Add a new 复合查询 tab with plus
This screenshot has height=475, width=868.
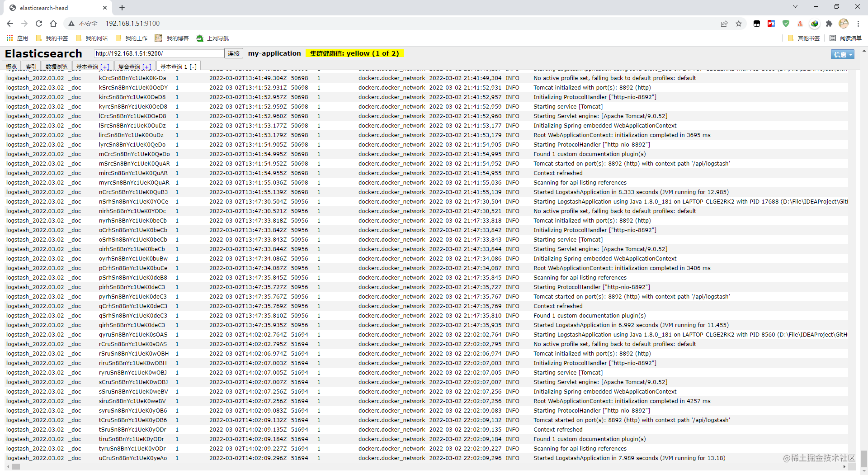[x=147, y=67]
